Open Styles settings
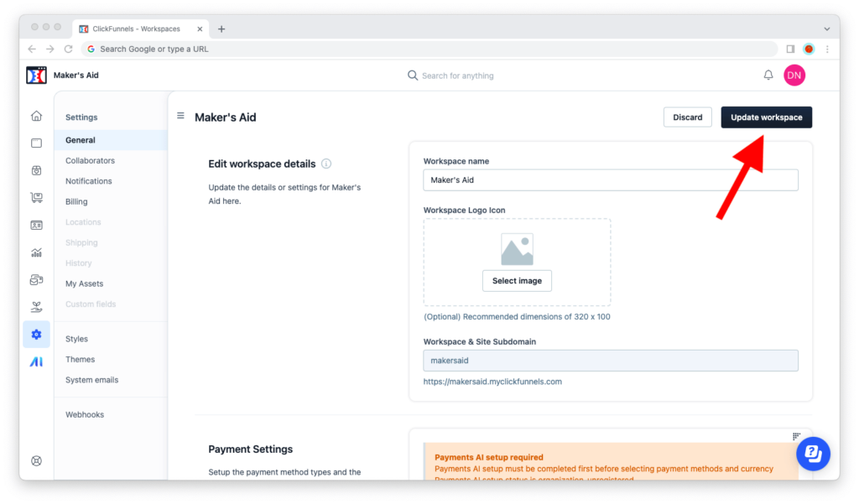Image resolution: width=859 pixels, height=504 pixels. pyautogui.click(x=76, y=339)
